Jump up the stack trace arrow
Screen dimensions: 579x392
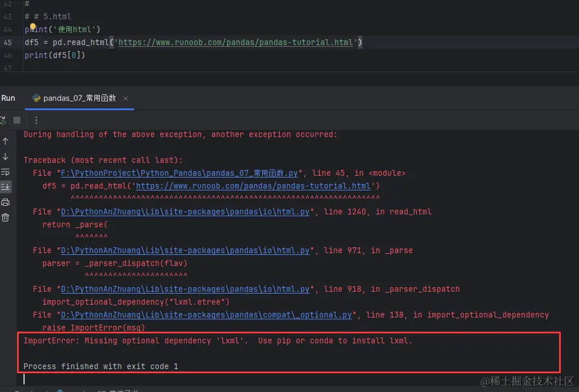[5, 141]
